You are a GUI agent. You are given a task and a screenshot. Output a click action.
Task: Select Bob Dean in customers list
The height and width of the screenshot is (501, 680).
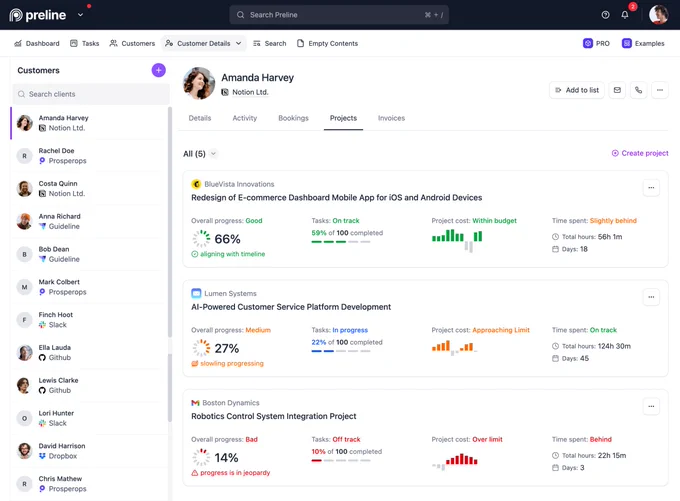pos(89,254)
